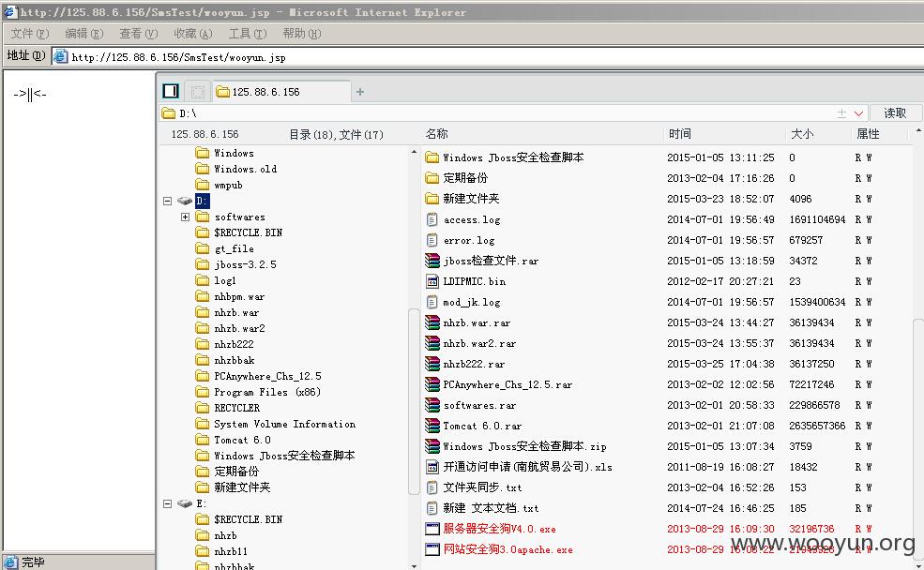This screenshot has width=924, height=570.
Task: Collapse the D: drive node
Action: [x=168, y=201]
